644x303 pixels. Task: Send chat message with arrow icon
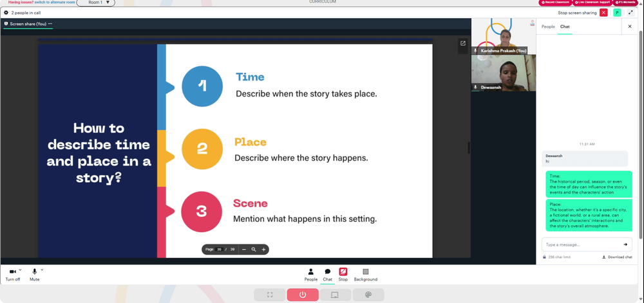(625, 244)
